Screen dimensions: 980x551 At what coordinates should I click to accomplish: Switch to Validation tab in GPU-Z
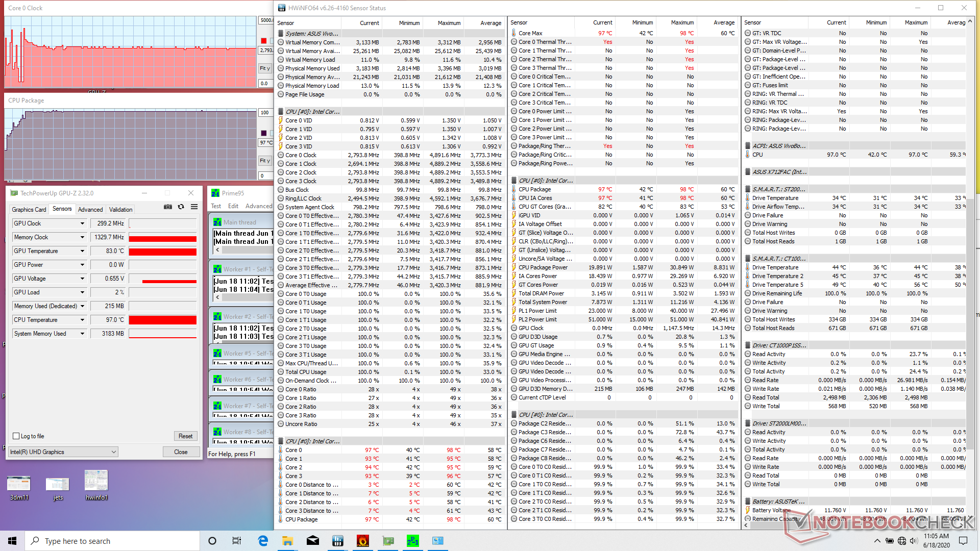pos(120,209)
